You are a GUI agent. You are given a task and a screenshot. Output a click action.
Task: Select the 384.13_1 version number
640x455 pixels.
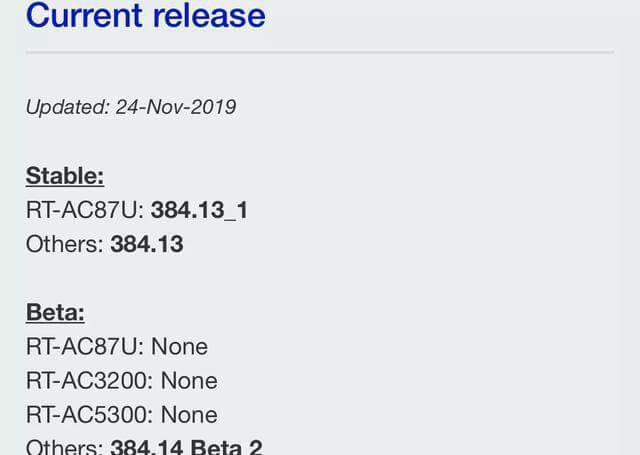(198, 210)
